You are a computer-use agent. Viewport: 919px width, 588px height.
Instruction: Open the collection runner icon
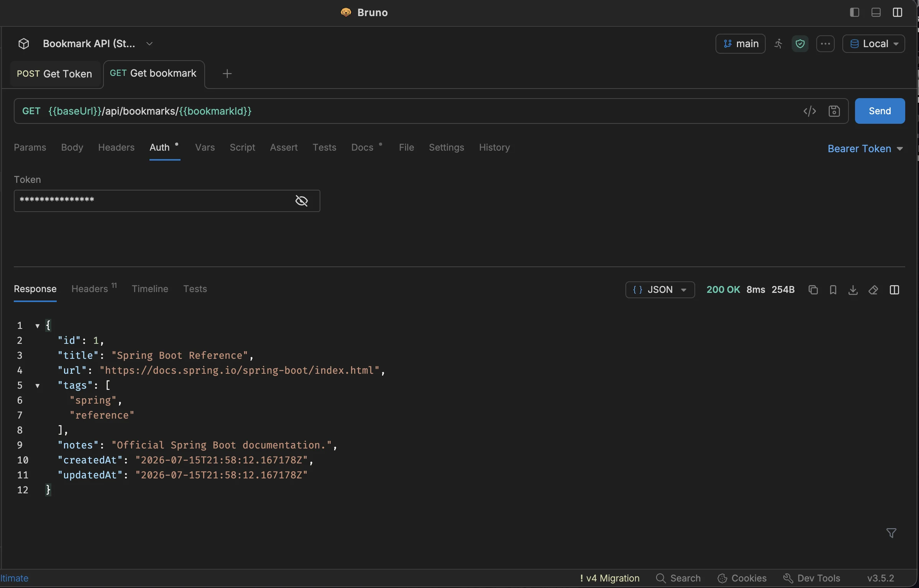tap(778, 44)
